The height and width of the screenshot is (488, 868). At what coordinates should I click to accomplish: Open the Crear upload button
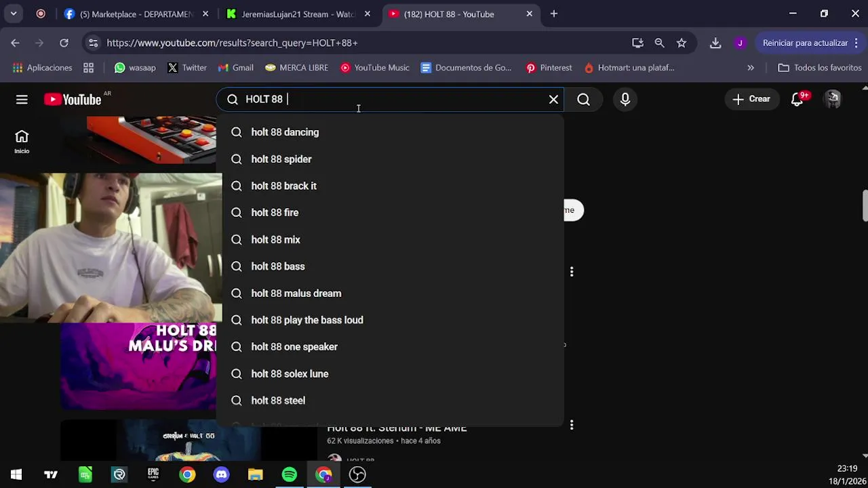751,100
